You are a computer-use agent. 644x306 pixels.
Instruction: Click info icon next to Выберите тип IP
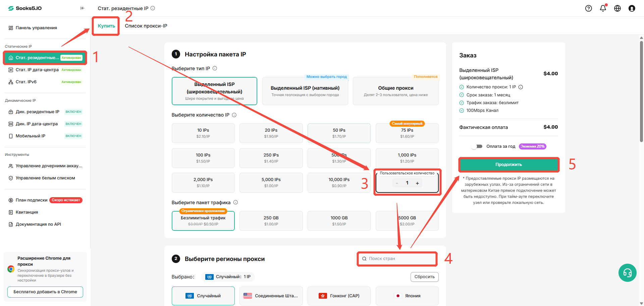pyautogui.click(x=215, y=68)
